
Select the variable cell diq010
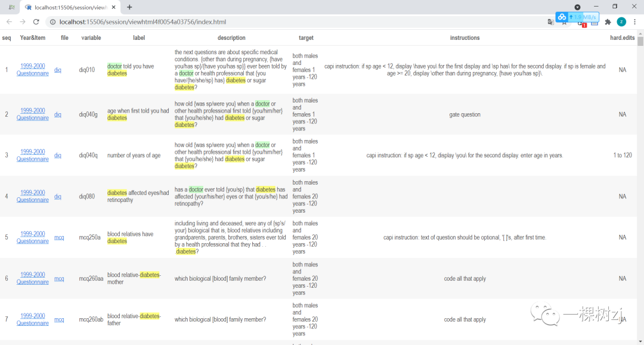click(x=86, y=70)
